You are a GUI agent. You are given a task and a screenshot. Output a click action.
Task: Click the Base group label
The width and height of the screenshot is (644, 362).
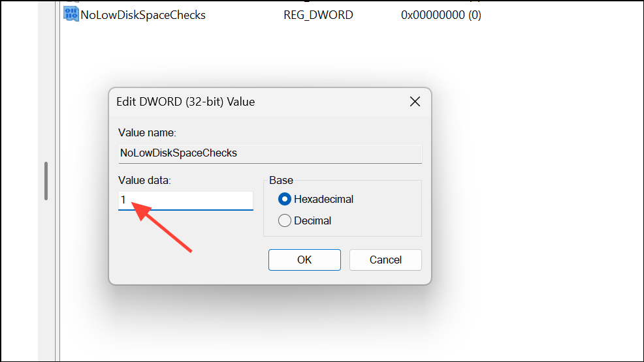tap(281, 180)
